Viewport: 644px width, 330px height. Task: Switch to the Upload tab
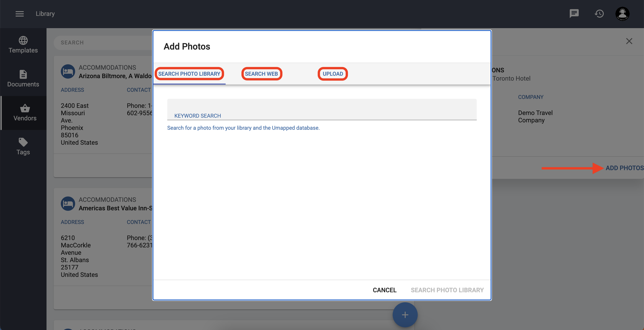pyautogui.click(x=333, y=74)
